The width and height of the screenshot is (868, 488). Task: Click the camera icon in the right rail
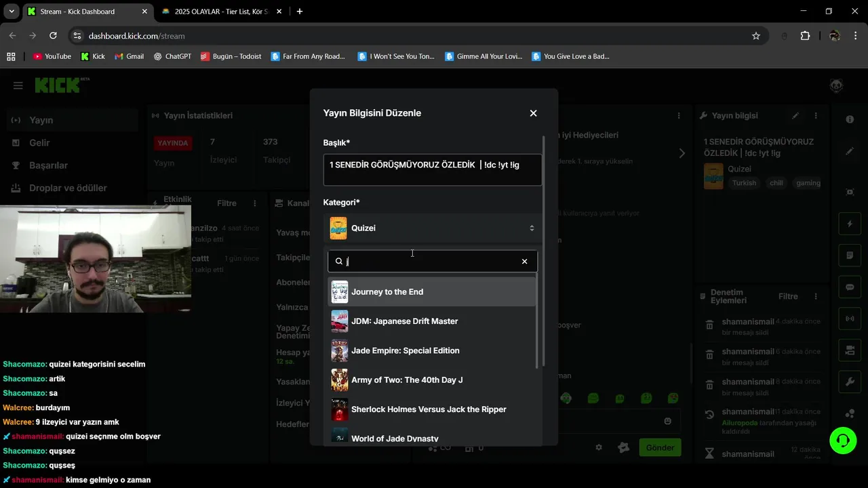point(850,350)
